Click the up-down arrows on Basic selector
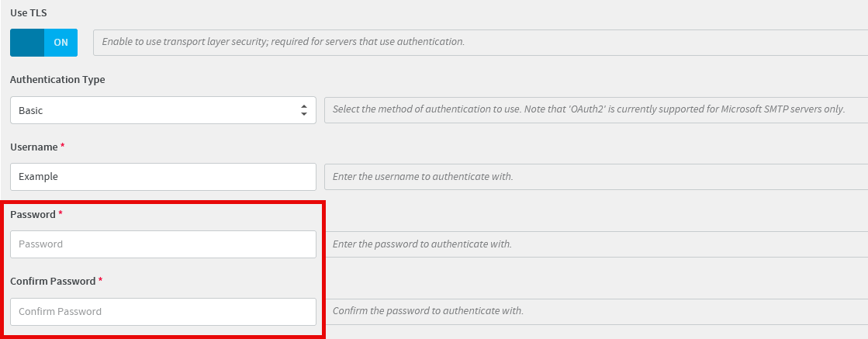The height and width of the screenshot is (339, 868). (303, 110)
